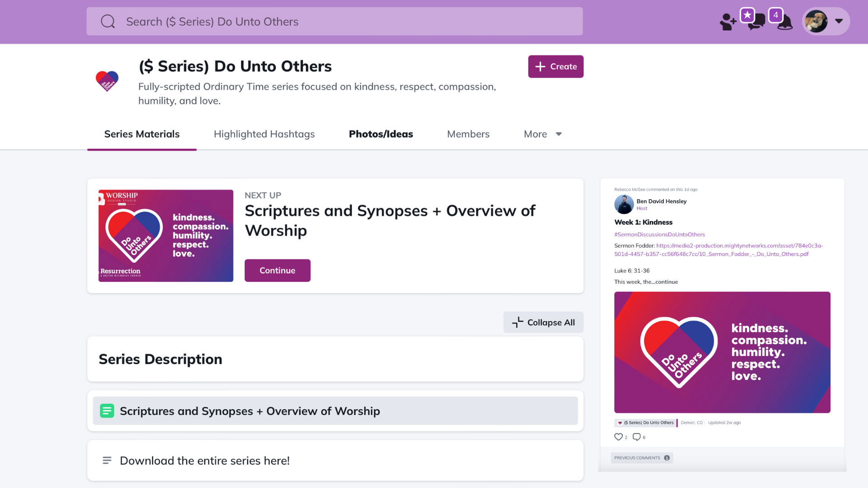Click the invite member icon

click(x=728, y=22)
